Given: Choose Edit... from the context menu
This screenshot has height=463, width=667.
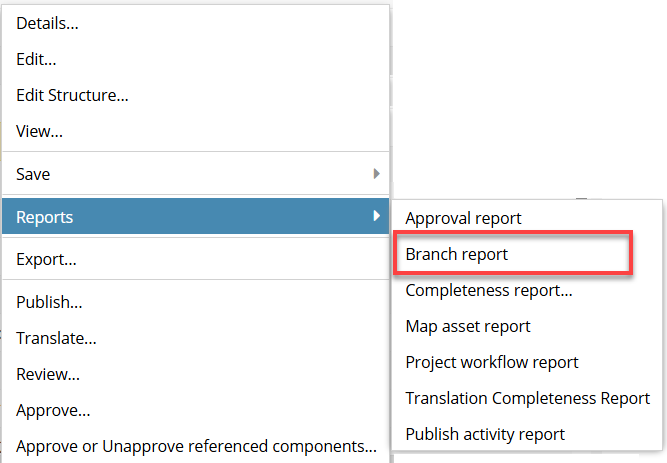Looking at the screenshot, I should click(195, 59).
